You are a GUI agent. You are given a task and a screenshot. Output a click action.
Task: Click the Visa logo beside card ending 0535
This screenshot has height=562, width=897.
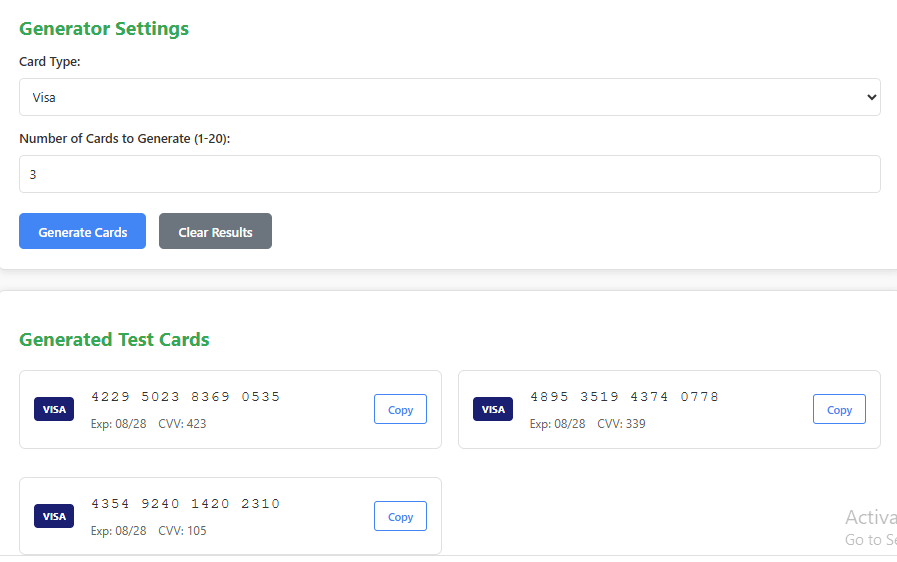click(54, 409)
